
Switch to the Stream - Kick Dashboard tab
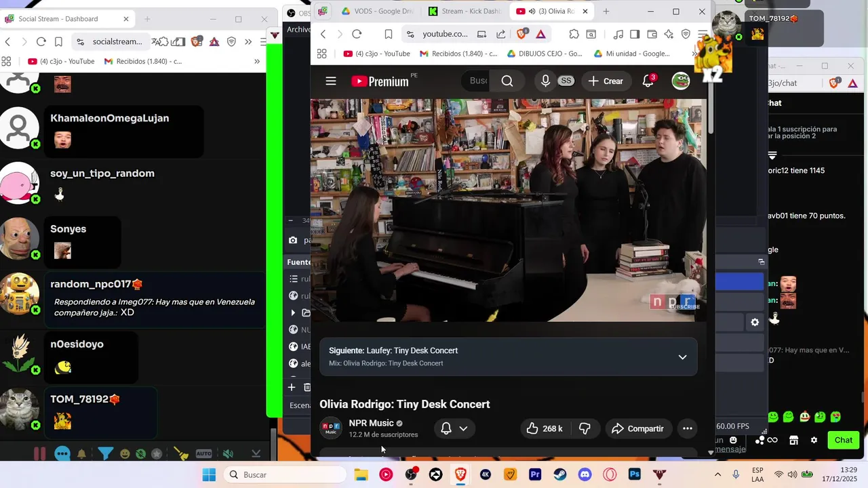tap(465, 12)
